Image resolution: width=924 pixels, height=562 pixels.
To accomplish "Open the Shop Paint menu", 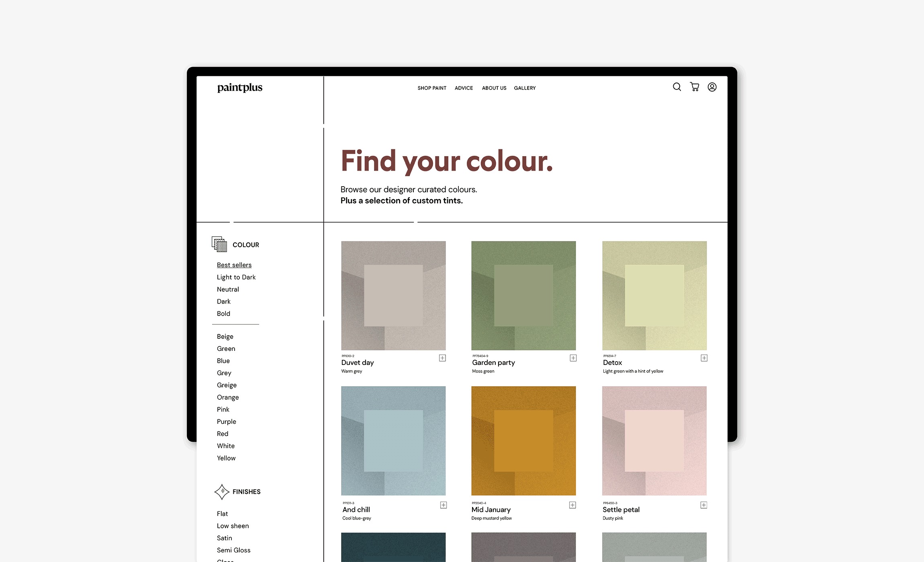I will pos(432,88).
